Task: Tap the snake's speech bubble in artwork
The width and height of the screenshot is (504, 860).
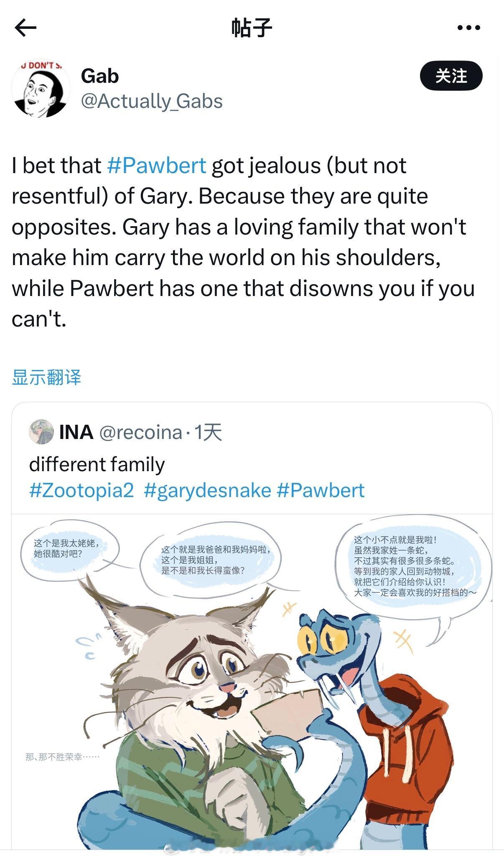Action: pyautogui.click(x=415, y=567)
